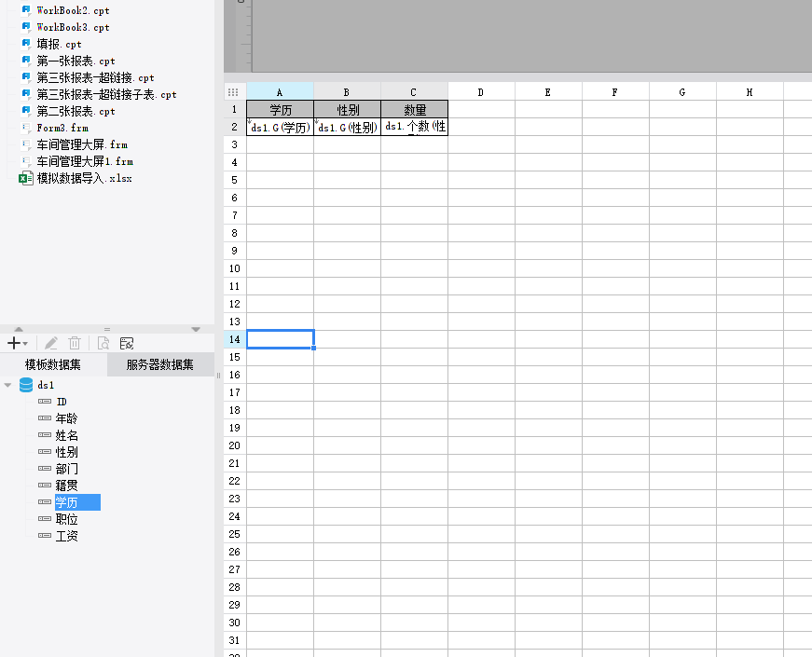Open WorkBook3.cpt in file tree

73,27
